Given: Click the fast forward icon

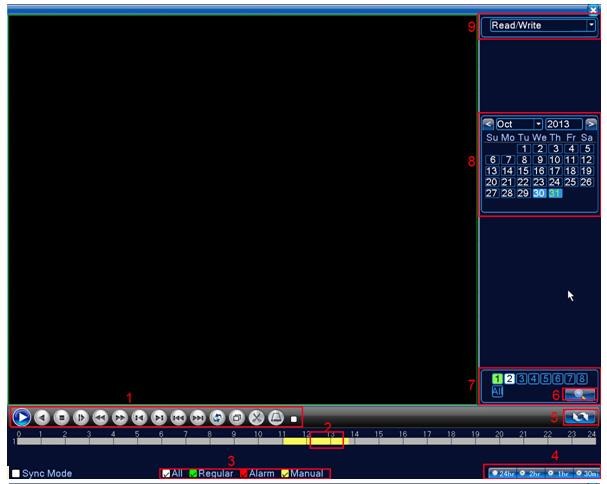Looking at the screenshot, I should (x=119, y=417).
